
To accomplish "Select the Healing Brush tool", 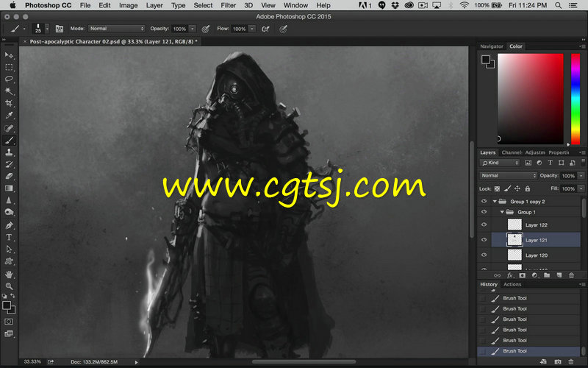I will (9, 128).
